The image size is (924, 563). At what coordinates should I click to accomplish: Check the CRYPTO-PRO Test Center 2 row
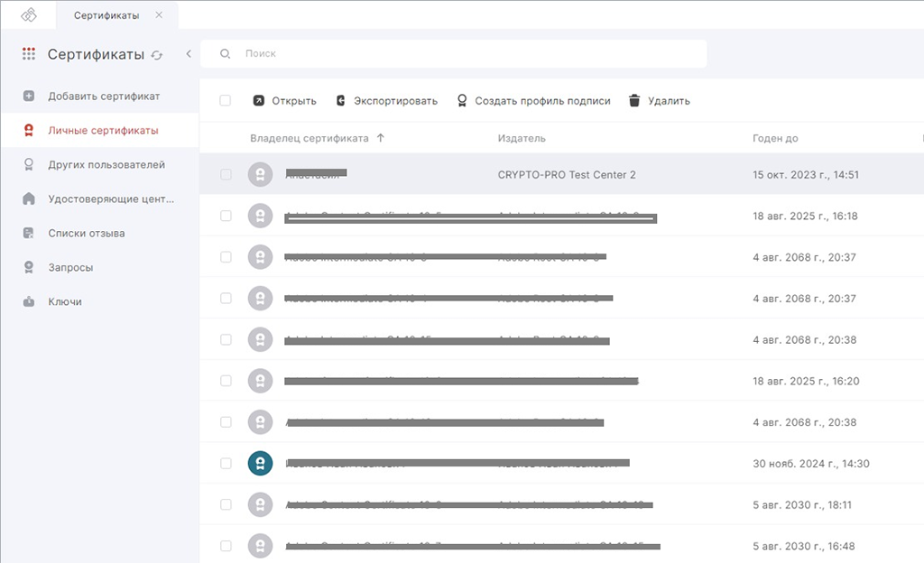point(226,174)
